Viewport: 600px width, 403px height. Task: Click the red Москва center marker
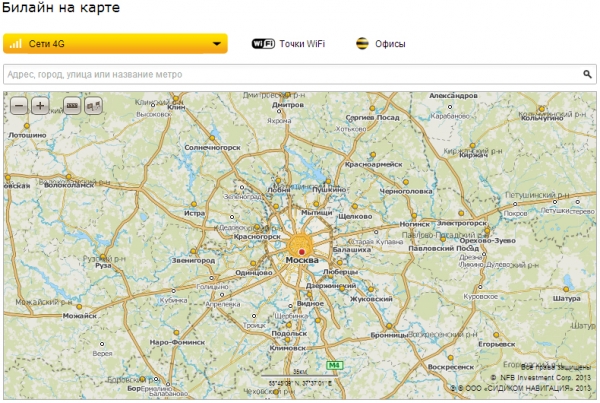302,251
